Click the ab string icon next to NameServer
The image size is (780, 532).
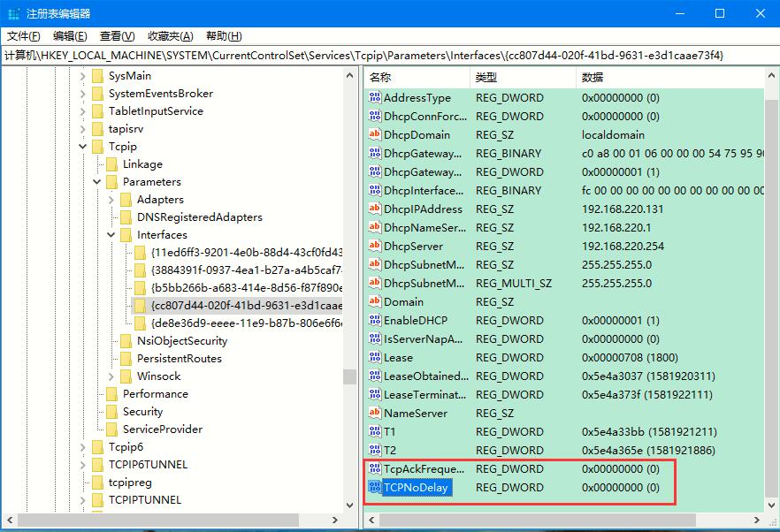pos(377,413)
